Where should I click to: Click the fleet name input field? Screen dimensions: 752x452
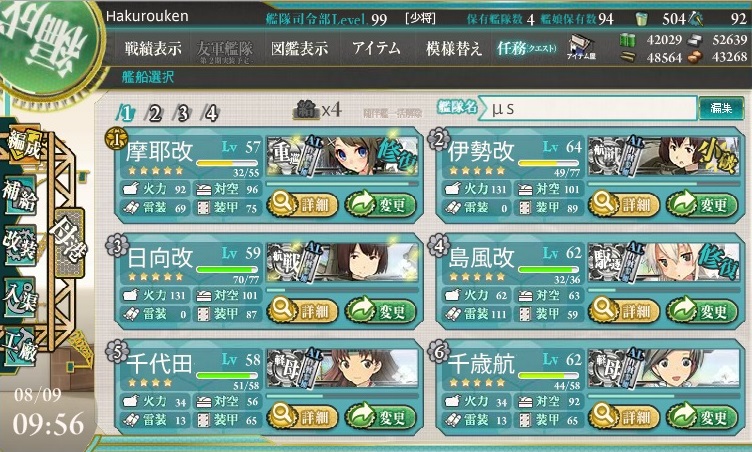(588, 108)
